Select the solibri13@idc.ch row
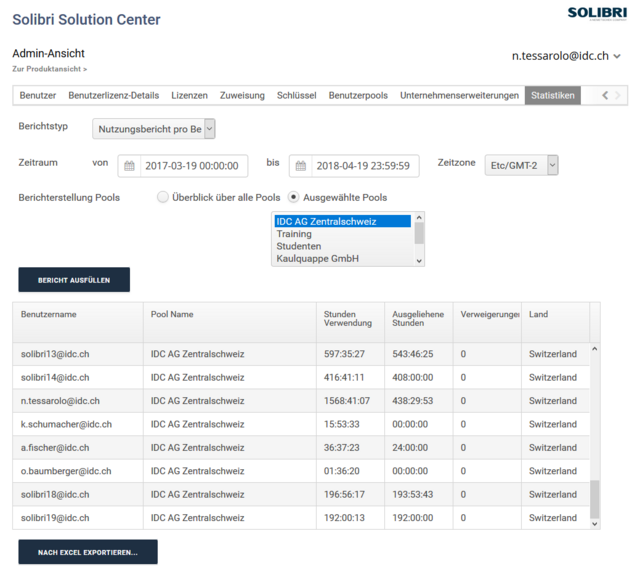The image size is (640, 566). pyautogui.click(x=301, y=354)
